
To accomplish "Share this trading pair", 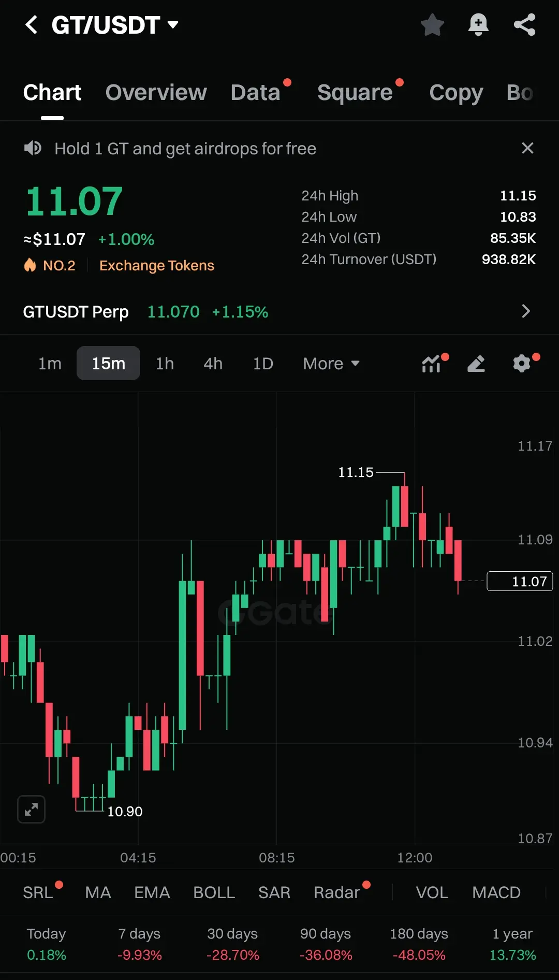I will (524, 25).
